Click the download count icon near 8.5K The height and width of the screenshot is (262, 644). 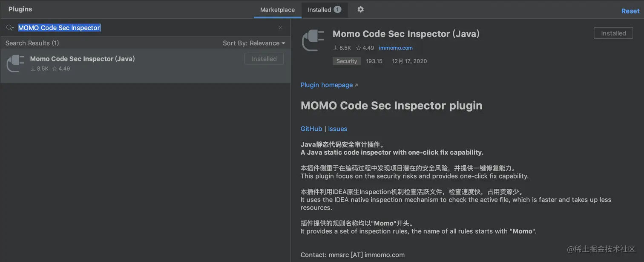(335, 48)
